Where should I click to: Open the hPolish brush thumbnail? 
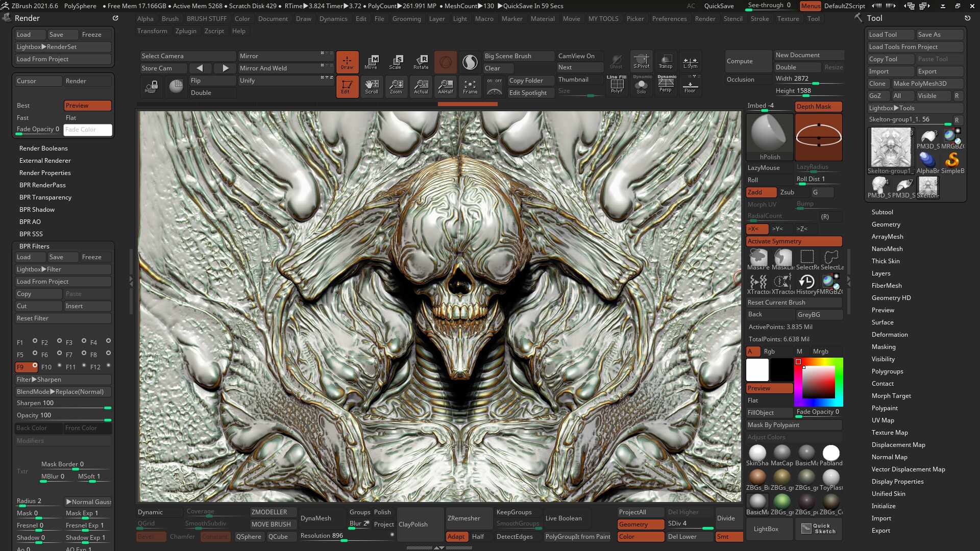pyautogui.click(x=770, y=137)
